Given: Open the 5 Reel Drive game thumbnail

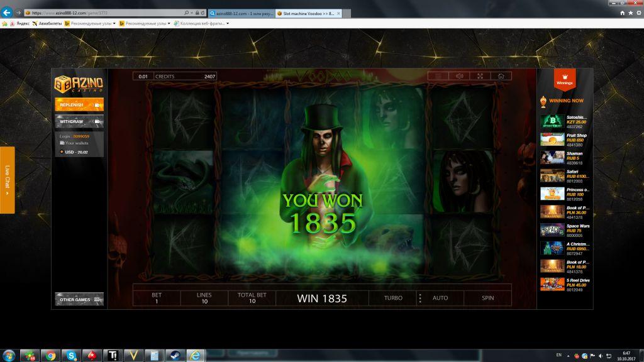Looking at the screenshot, I should (x=552, y=285).
